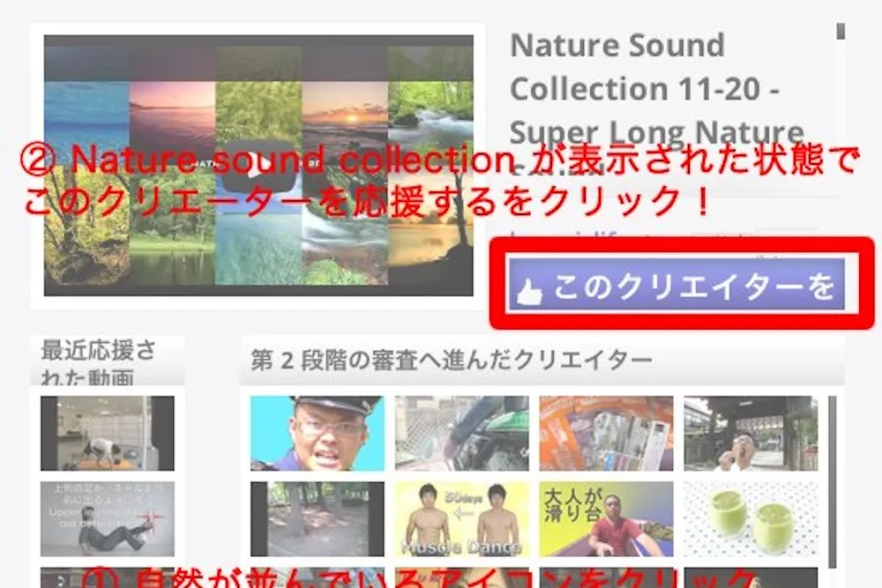Viewport: 882px width, 588px height.
Task: Click the 第2段階の審査へ進んだクリエイター heading
Action: click(x=452, y=360)
